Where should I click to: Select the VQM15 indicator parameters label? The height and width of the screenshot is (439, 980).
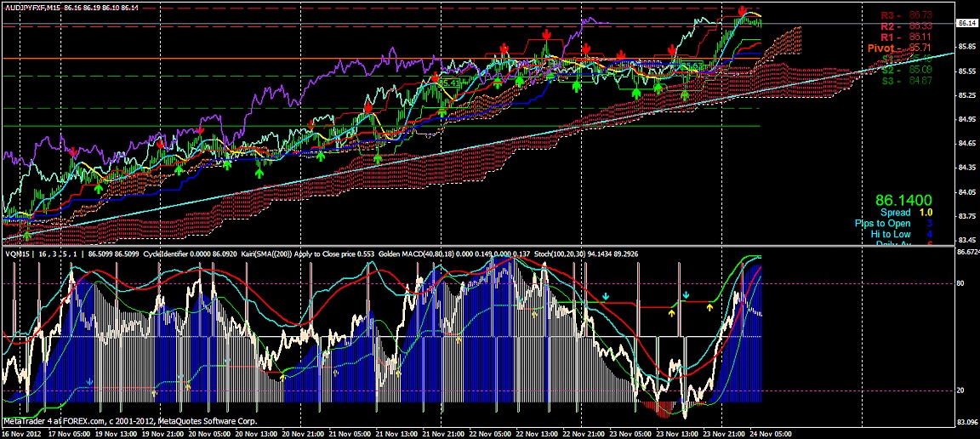tap(43, 254)
